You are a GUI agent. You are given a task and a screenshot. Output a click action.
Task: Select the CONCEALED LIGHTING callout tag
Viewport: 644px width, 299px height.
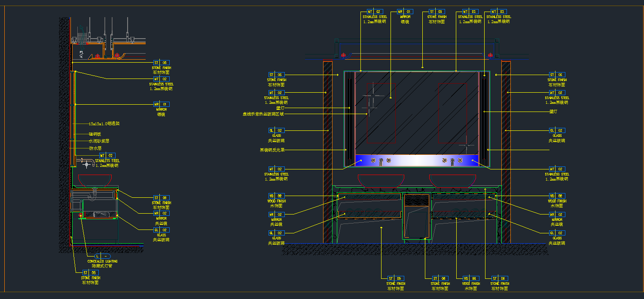(x=102, y=256)
